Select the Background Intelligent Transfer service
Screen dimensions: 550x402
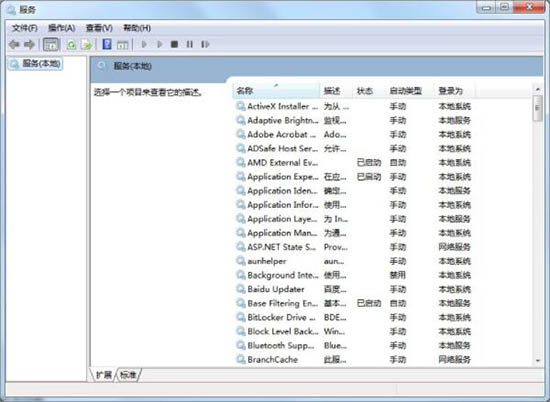pyautogui.click(x=354, y=275)
